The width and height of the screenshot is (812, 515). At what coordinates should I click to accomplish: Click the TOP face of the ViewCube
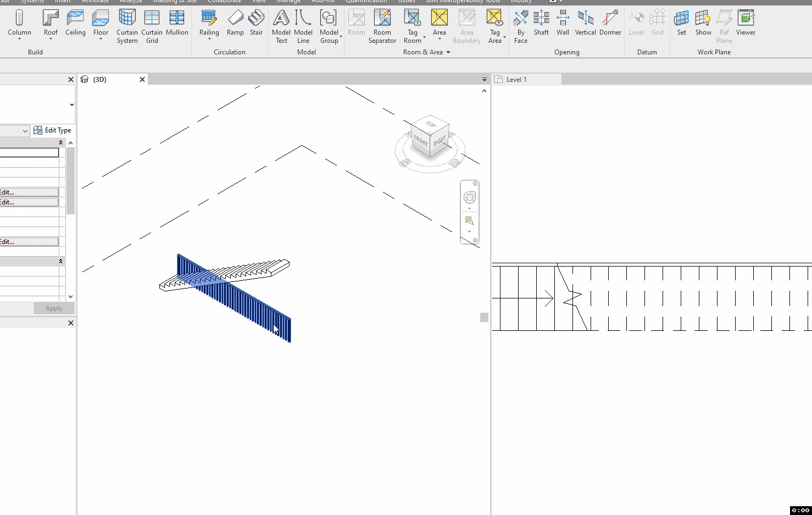430,124
